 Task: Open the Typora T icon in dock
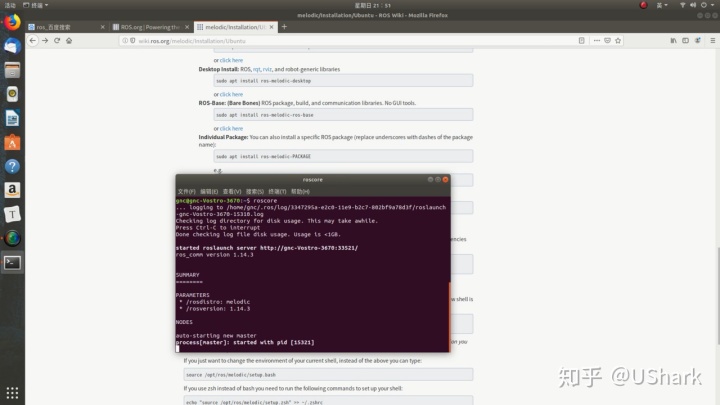coord(12,214)
